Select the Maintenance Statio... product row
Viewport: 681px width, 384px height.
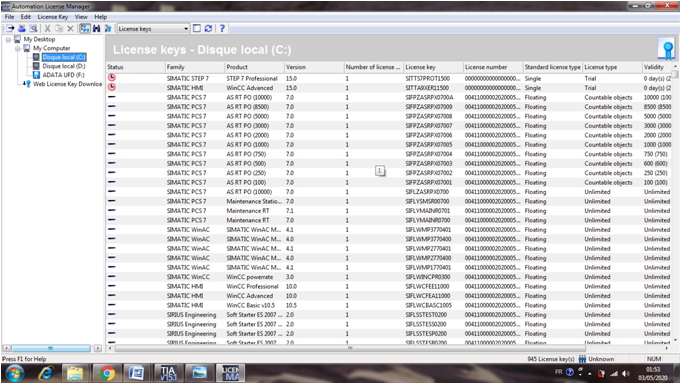tap(389, 202)
